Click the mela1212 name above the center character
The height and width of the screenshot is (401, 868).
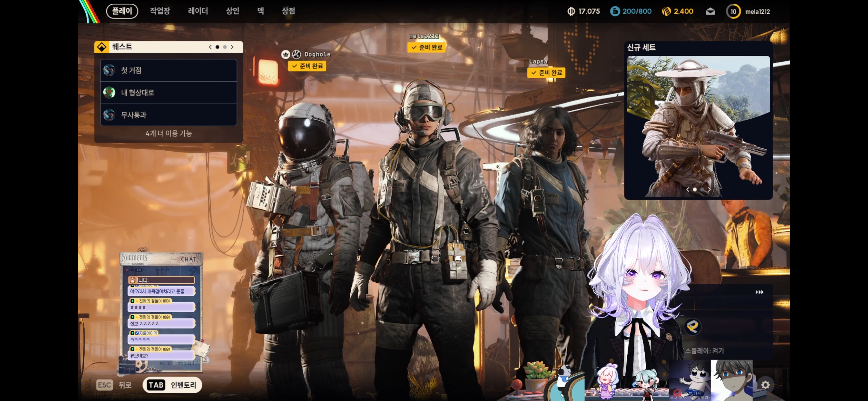(x=424, y=36)
